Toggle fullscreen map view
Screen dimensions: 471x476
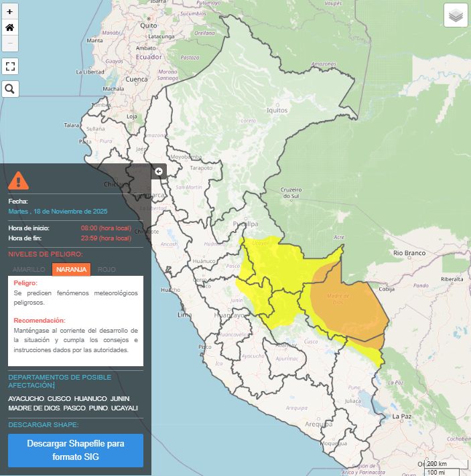[x=10, y=66]
